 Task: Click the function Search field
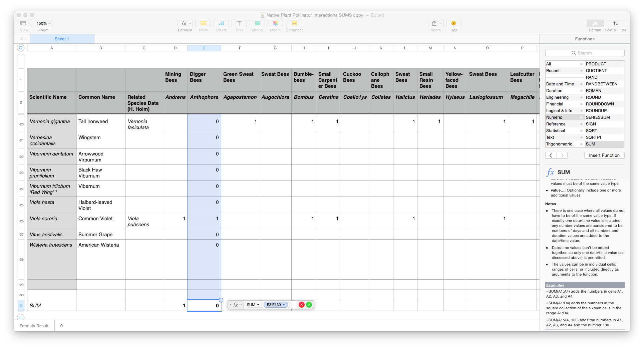(x=585, y=53)
